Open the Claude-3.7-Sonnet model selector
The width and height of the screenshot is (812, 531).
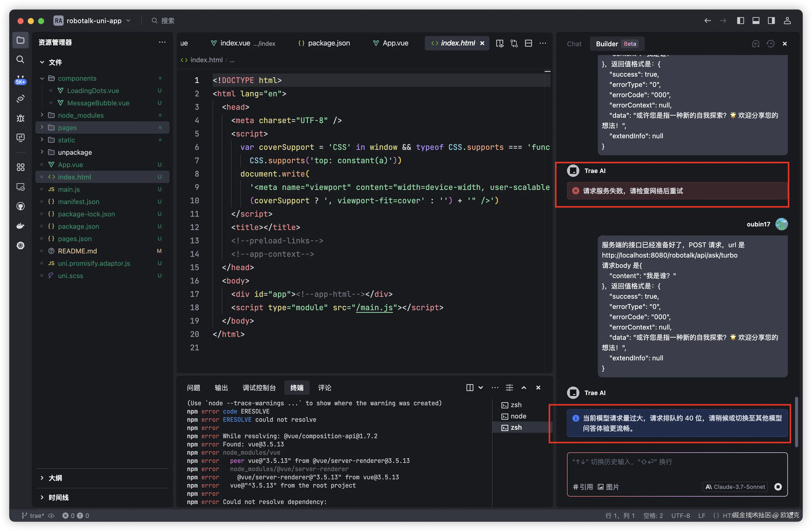[x=735, y=487]
